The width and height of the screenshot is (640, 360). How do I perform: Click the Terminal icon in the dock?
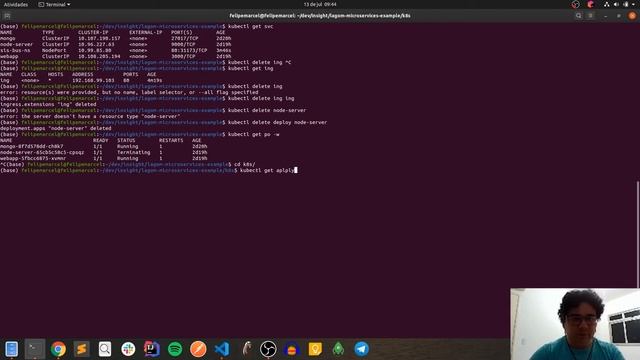pos(35,349)
